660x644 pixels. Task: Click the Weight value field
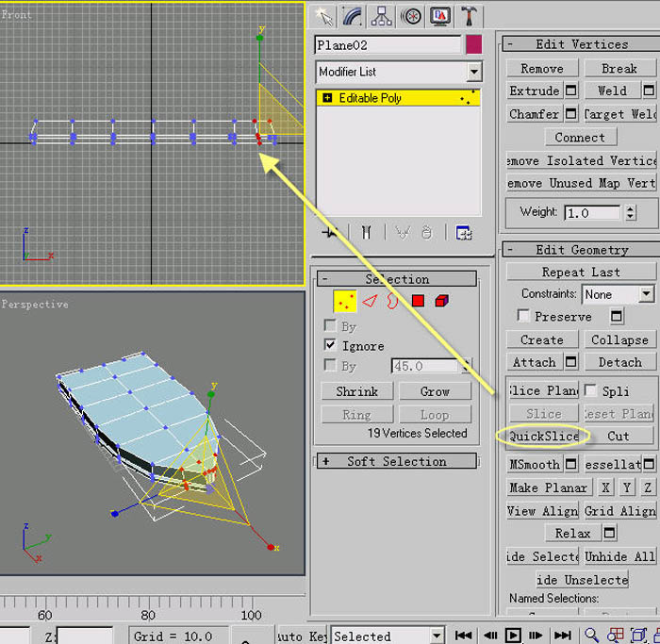point(592,213)
